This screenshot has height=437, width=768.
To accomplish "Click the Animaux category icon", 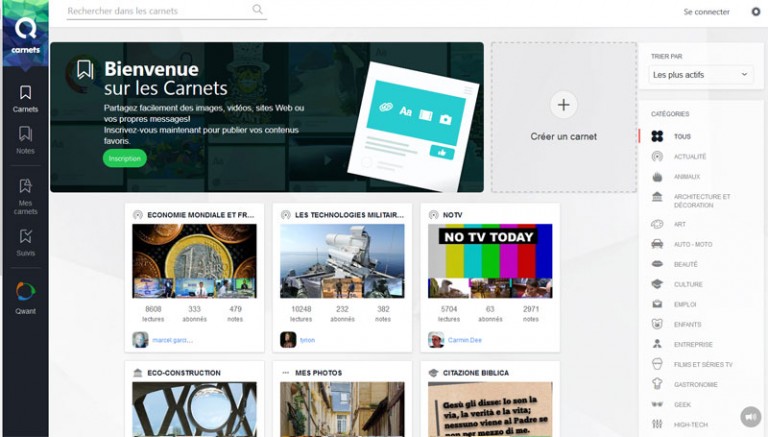I will click(x=657, y=176).
